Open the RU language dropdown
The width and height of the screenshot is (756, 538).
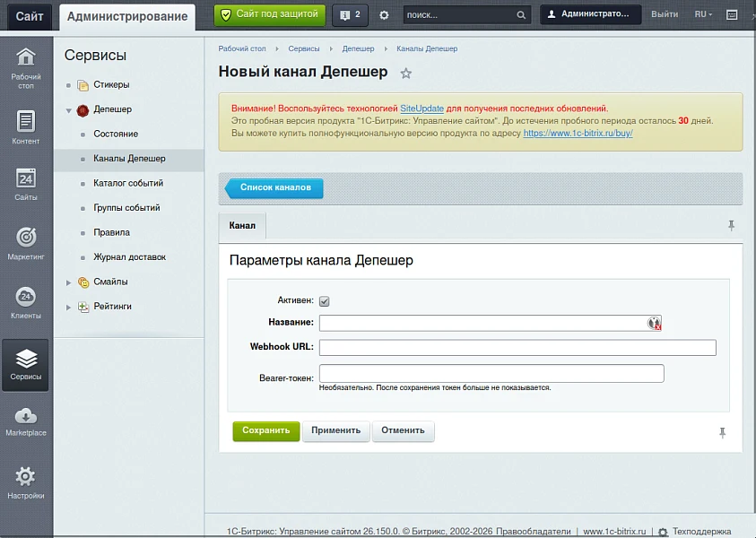(x=703, y=14)
